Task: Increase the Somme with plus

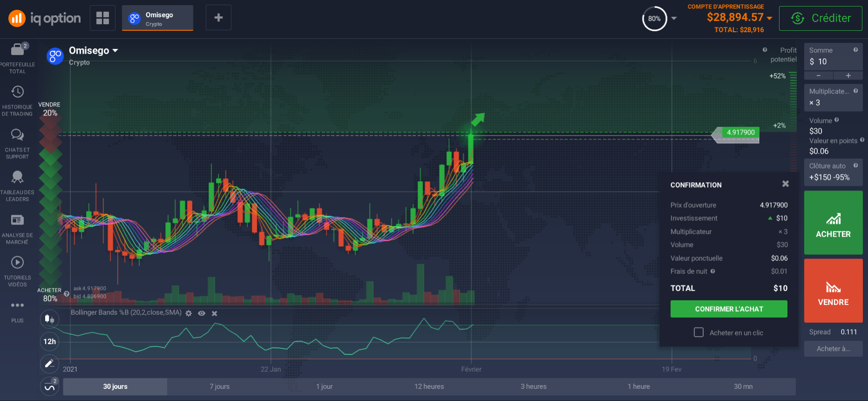Action: pos(848,75)
